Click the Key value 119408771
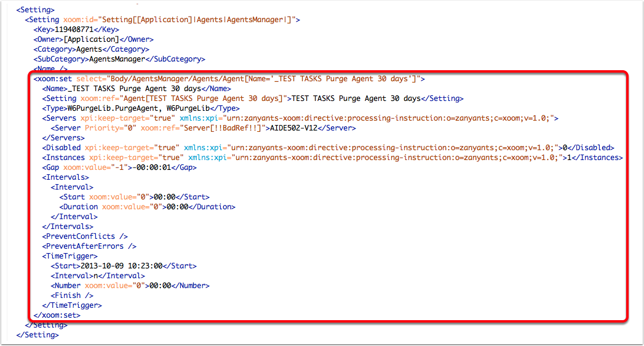Screen dimensions: 644x346 click(75, 30)
